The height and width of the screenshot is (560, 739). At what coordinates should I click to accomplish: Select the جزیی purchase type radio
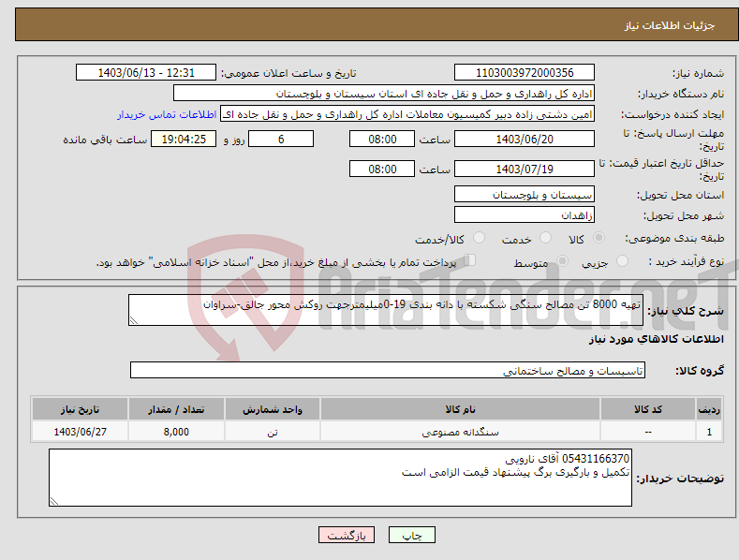(x=623, y=260)
